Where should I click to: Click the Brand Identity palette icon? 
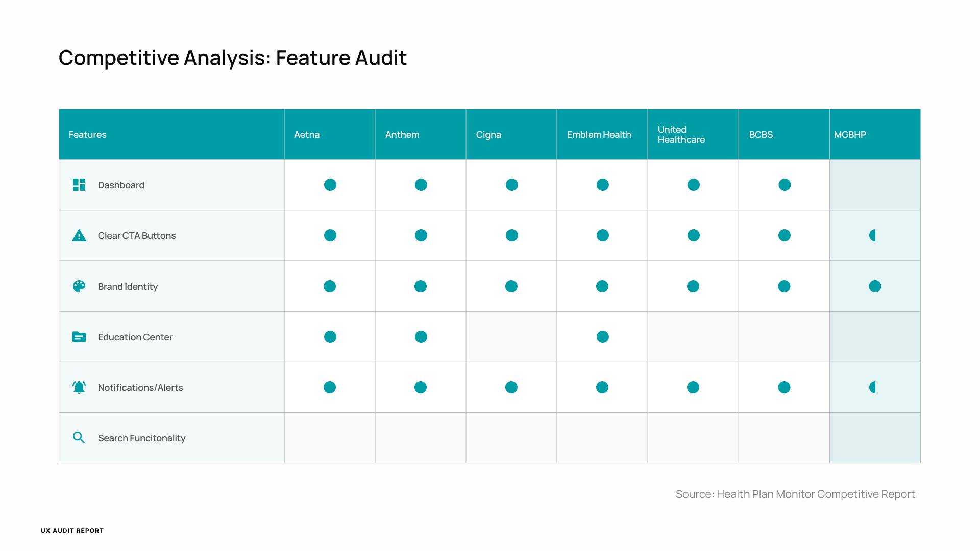79,286
